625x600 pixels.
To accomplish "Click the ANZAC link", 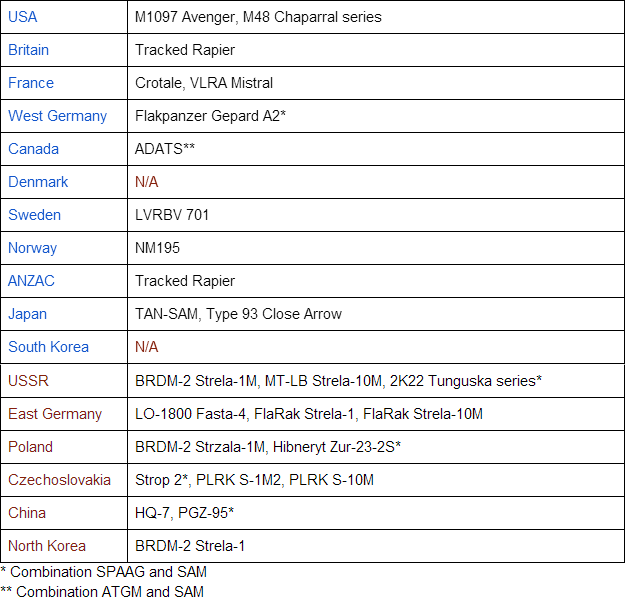I will [x=31, y=281].
